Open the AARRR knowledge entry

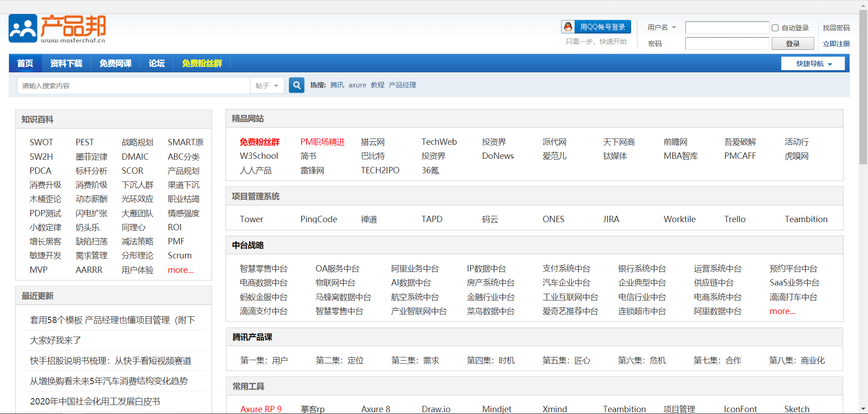[89, 270]
